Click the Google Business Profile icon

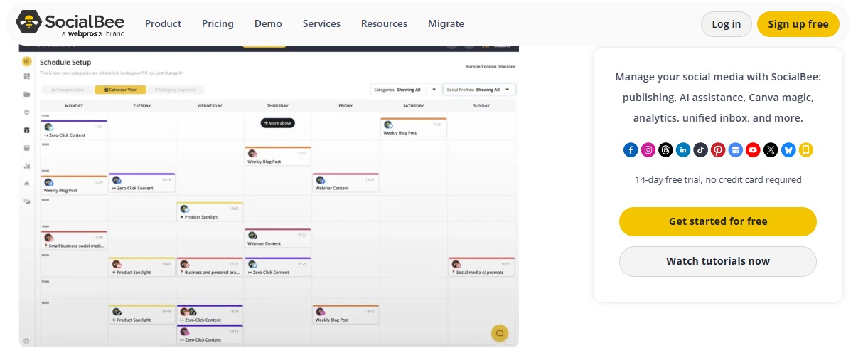(736, 149)
